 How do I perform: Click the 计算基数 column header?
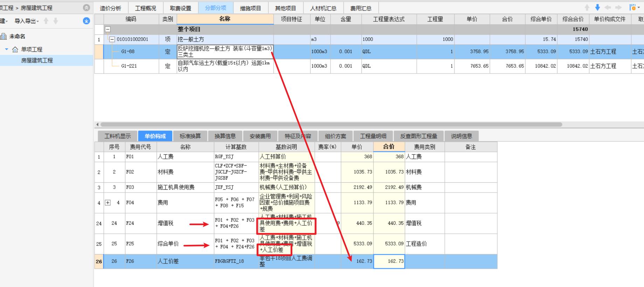[236, 147]
